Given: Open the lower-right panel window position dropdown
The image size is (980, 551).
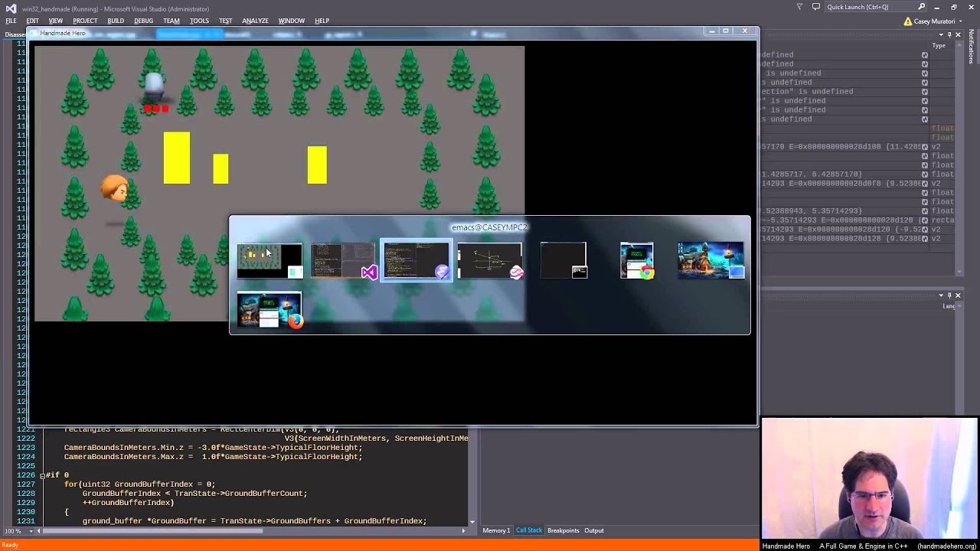Looking at the screenshot, I should pos(941,295).
